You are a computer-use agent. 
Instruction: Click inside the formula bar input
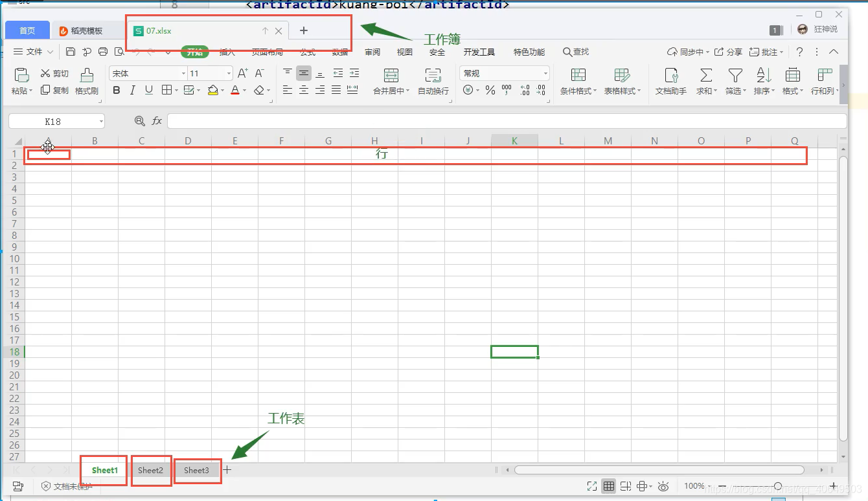pyautogui.click(x=507, y=121)
